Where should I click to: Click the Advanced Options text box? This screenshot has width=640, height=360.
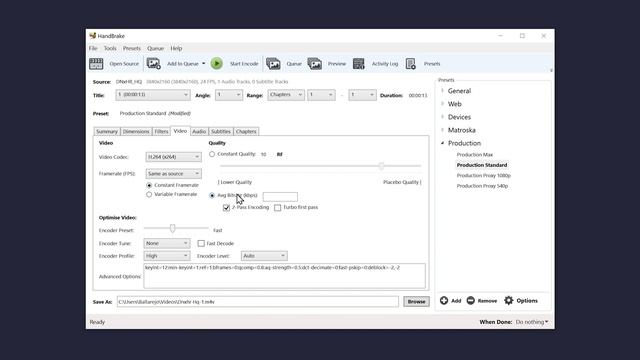(284, 276)
